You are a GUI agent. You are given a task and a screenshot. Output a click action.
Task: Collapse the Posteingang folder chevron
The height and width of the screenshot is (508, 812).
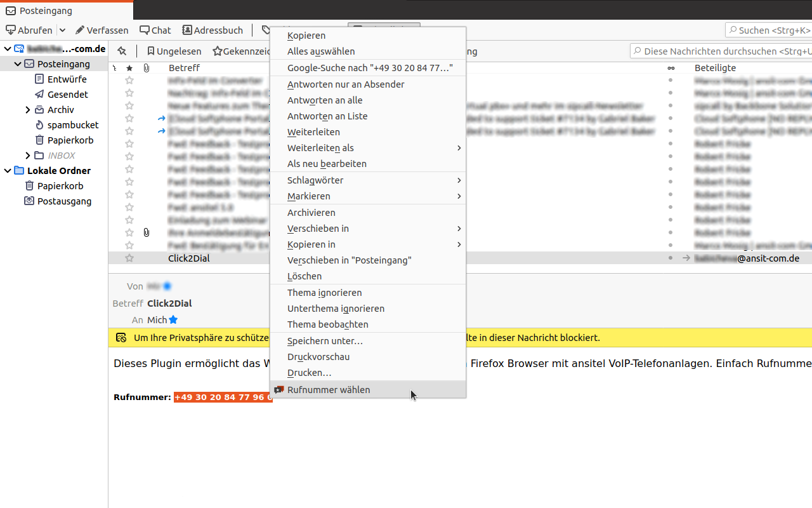click(x=18, y=63)
